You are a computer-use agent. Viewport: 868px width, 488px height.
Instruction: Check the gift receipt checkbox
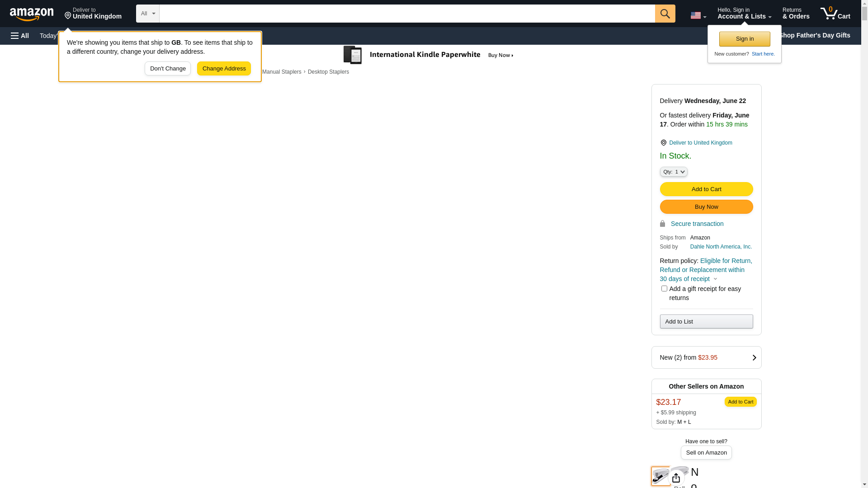coord(664,289)
